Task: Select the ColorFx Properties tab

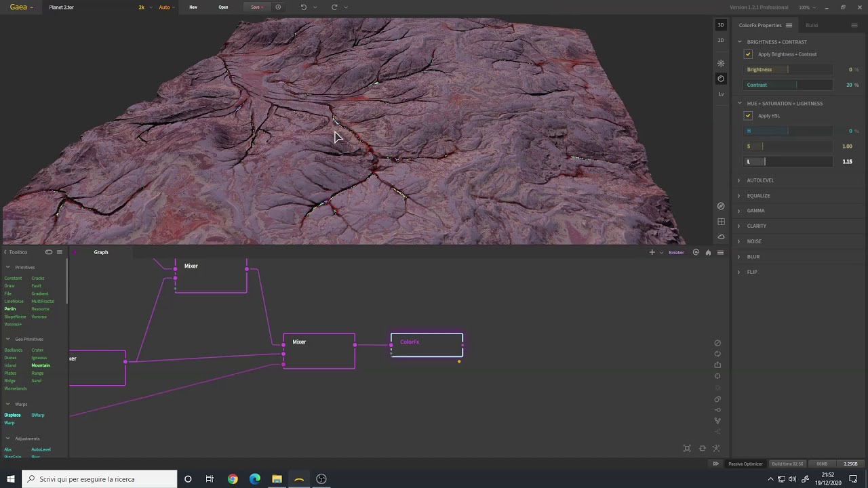Action: 760,25
